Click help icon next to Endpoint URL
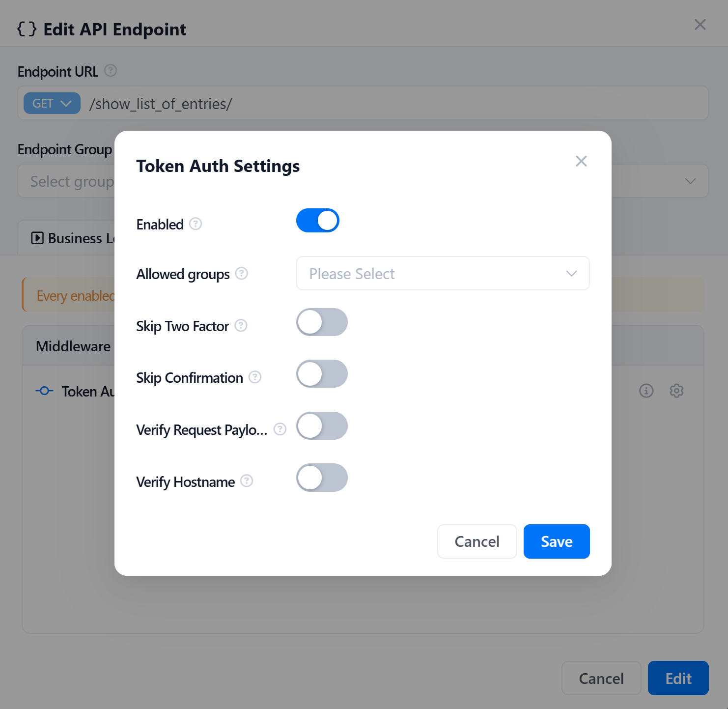Viewport: 728px width, 709px height. pyautogui.click(x=111, y=71)
